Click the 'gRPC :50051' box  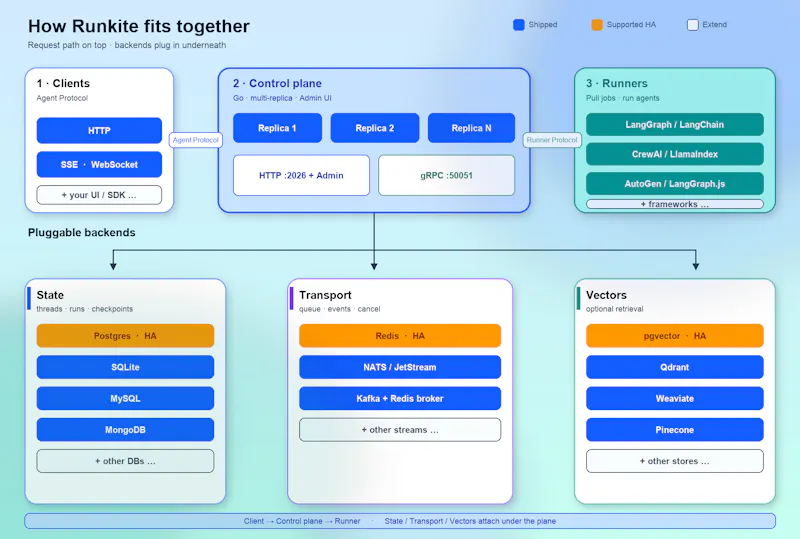click(x=446, y=175)
